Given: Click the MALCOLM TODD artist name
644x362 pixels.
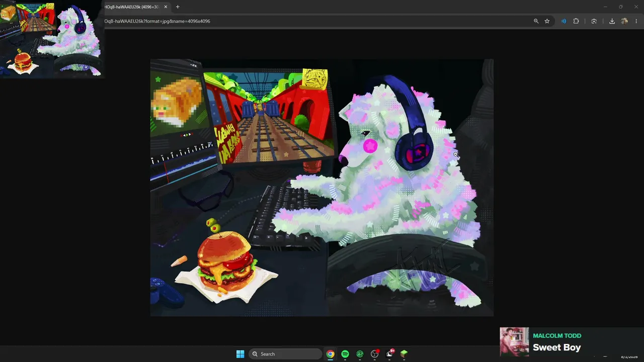Looking at the screenshot, I should tap(557, 336).
